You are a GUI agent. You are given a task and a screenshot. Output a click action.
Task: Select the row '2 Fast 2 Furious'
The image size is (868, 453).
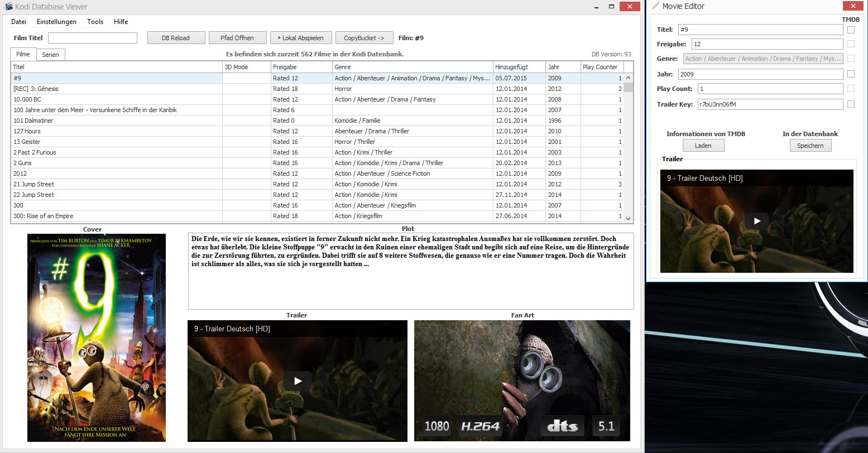pyautogui.click(x=317, y=152)
